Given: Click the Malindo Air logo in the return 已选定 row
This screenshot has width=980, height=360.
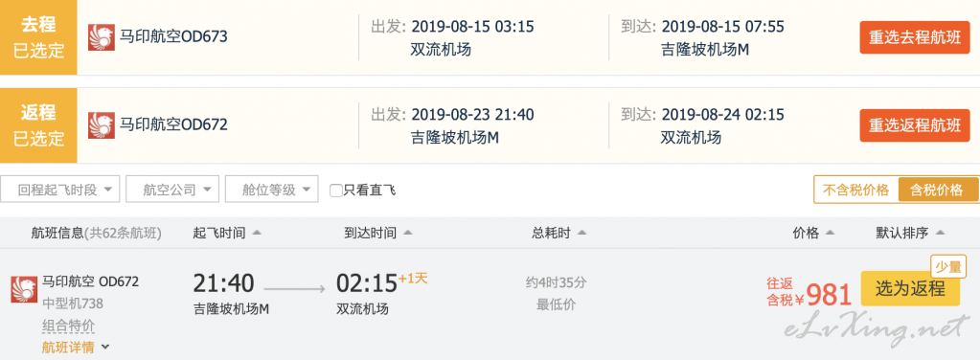Looking at the screenshot, I should tap(102, 125).
